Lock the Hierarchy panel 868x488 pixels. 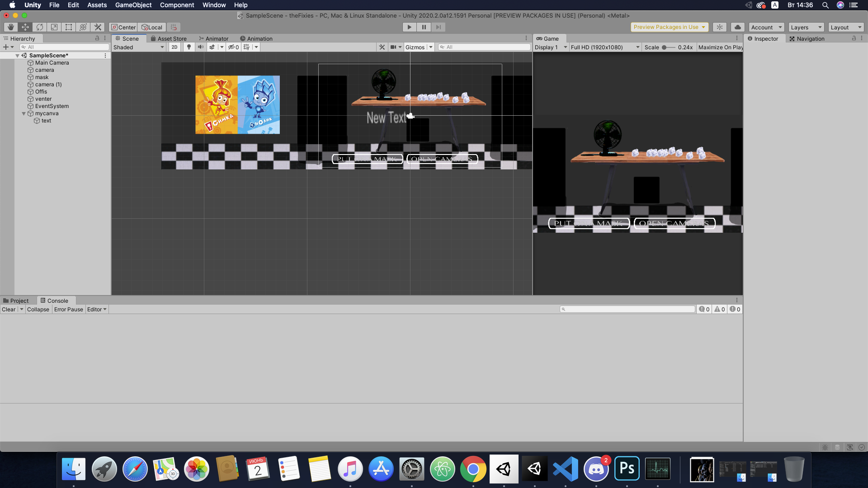97,38
